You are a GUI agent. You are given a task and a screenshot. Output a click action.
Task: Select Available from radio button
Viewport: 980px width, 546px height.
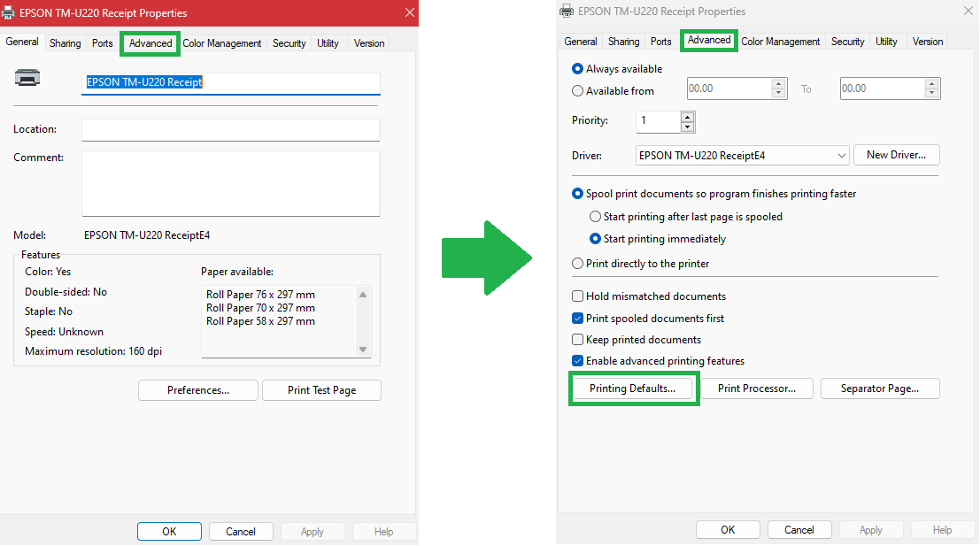pos(577,90)
